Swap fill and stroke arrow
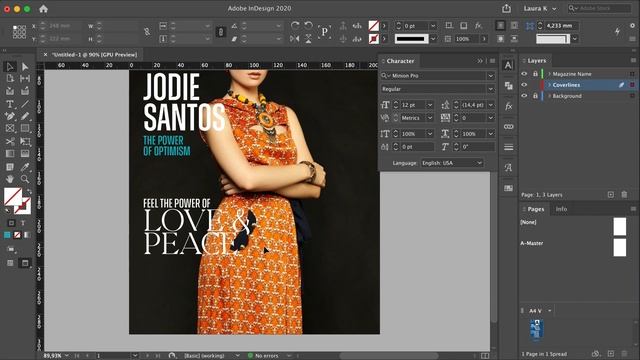This screenshot has height=360, width=640. pyautogui.click(x=29, y=191)
